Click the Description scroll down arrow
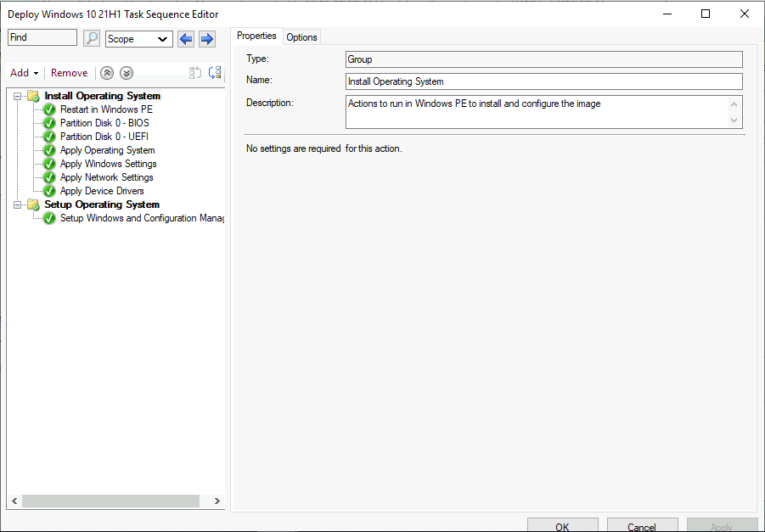The image size is (765, 532). pos(734,120)
